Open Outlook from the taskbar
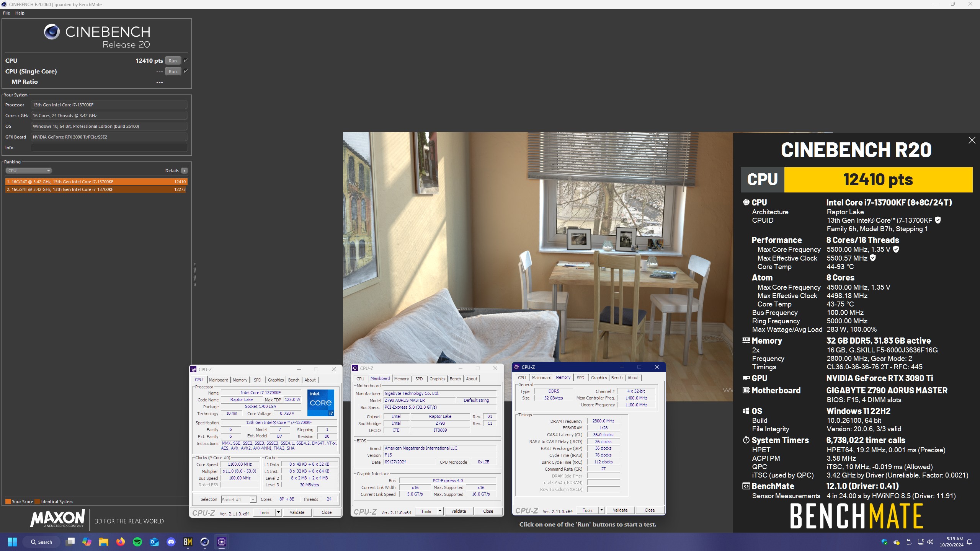The height and width of the screenshot is (551, 980). coord(154,542)
